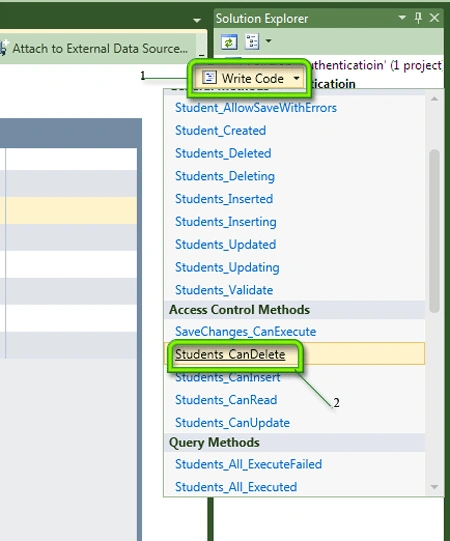Open the document tab list dropdown arrow
Screen dimensions: 450x541
point(197,20)
